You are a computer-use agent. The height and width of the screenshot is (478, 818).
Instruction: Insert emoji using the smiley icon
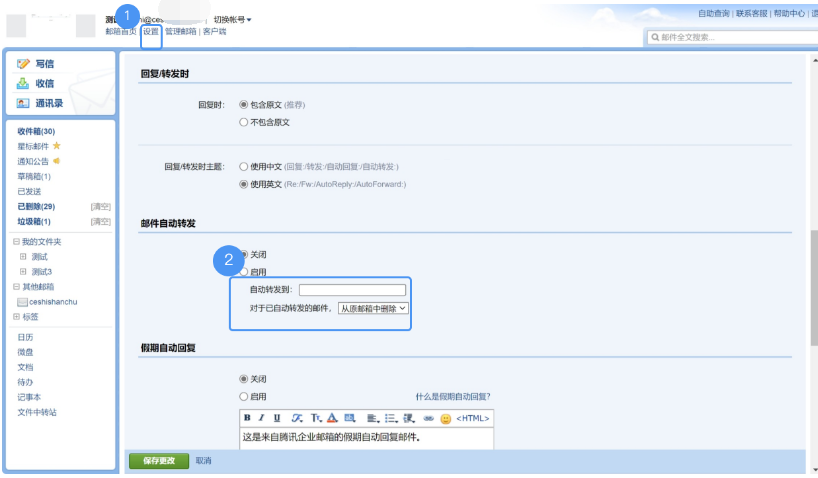tap(446, 418)
